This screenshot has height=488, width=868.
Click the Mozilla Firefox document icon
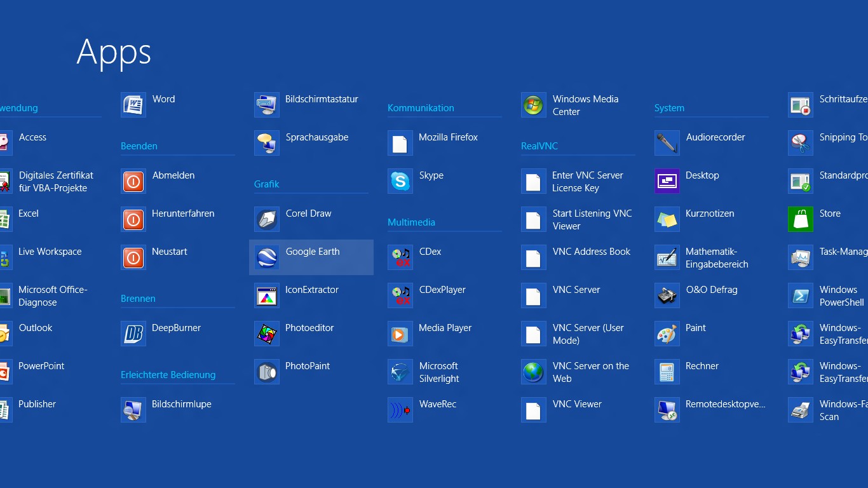click(x=400, y=143)
